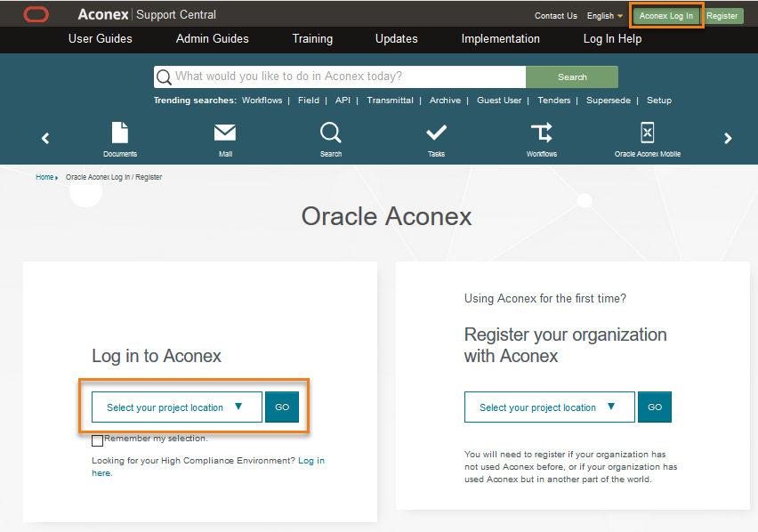Click High Compliance Log in here link

coord(310,461)
